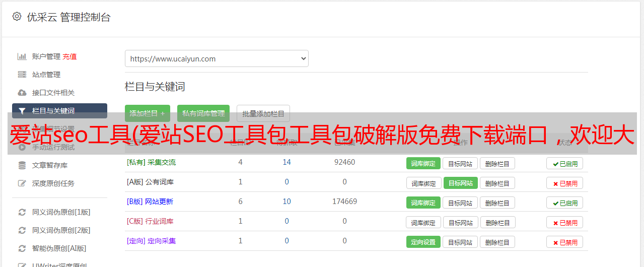
Task: Toggle 已禁用 status for 公有词库
Action: 565,183
